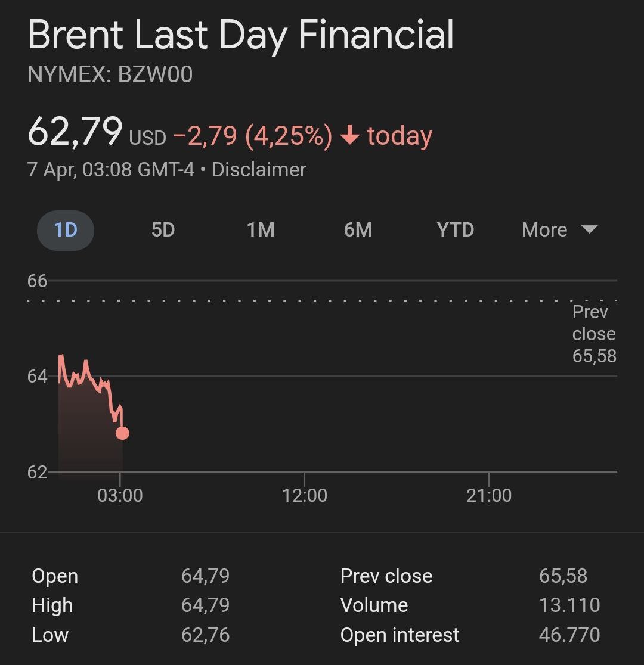Click the Open value 64,79
Screen dimensions: 644x665
click(205, 576)
